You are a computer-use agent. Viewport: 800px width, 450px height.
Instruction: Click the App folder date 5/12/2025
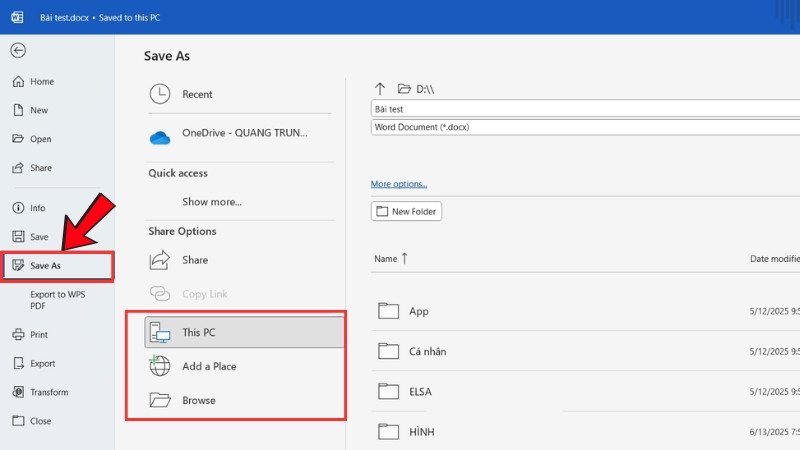[x=774, y=311]
